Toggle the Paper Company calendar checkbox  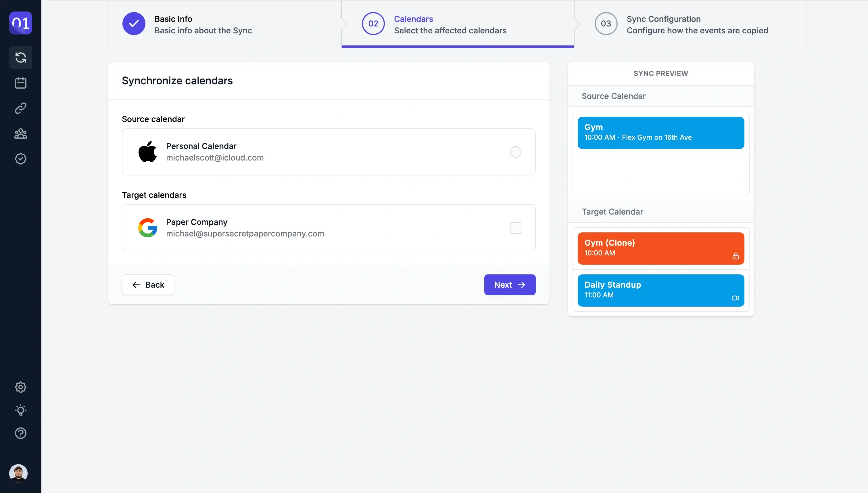click(x=515, y=228)
